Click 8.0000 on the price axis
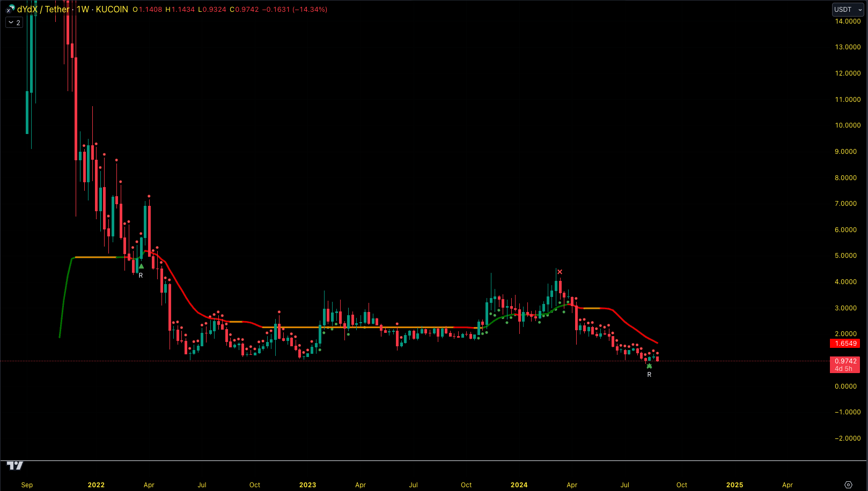Screen dimensions: 868x491 (845, 178)
